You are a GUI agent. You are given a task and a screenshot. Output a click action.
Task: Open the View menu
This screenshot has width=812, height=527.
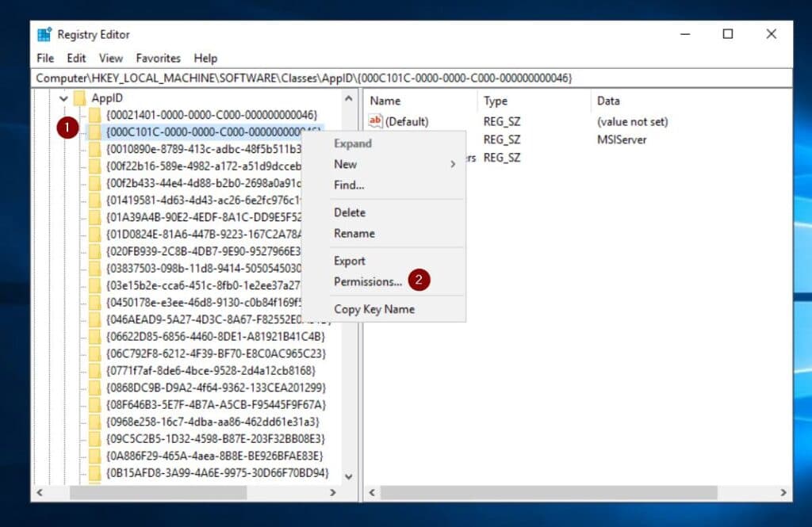(111, 58)
